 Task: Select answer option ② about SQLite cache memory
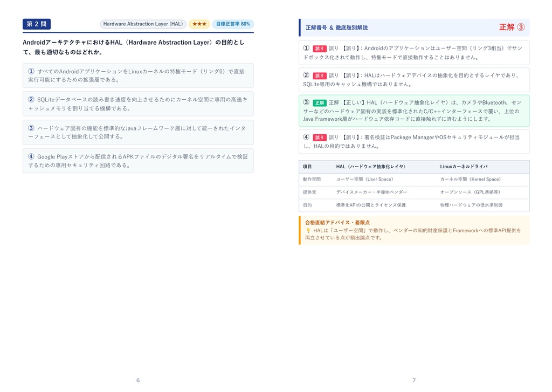pos(138,104)
